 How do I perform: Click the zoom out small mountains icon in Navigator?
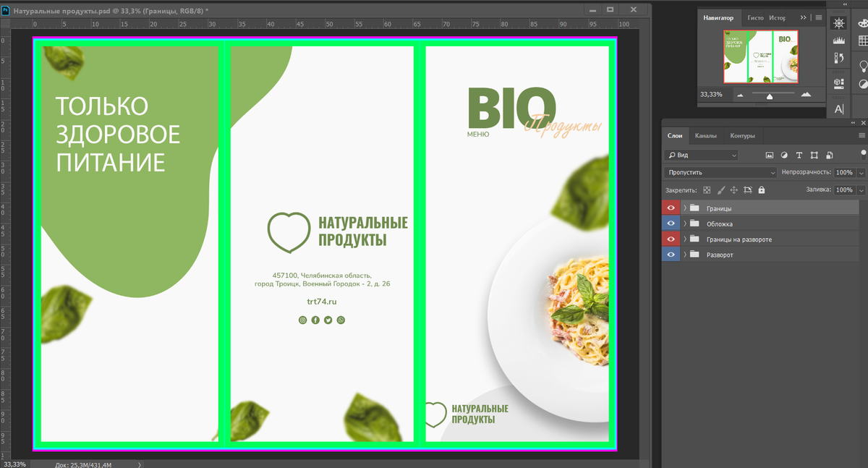pos(739,95)
